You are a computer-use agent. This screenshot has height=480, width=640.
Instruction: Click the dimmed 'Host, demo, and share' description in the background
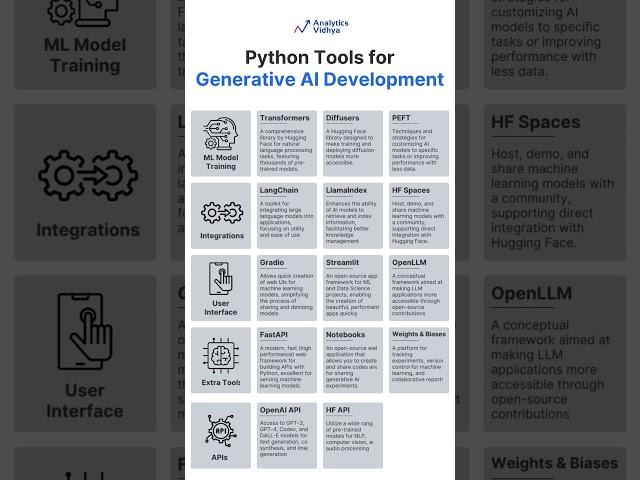(552, 198)
